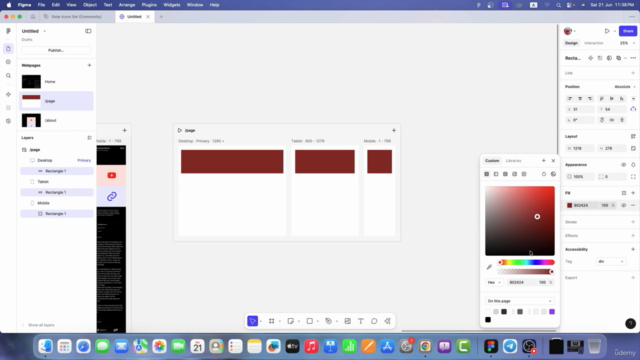Toggle ignore auto layout icon beside Y field

(x=633, y=109)
